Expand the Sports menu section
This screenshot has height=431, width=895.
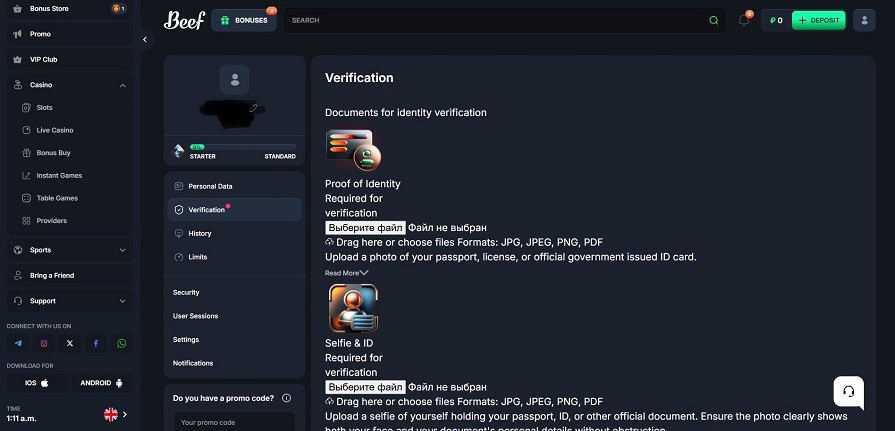click(123, 250)
